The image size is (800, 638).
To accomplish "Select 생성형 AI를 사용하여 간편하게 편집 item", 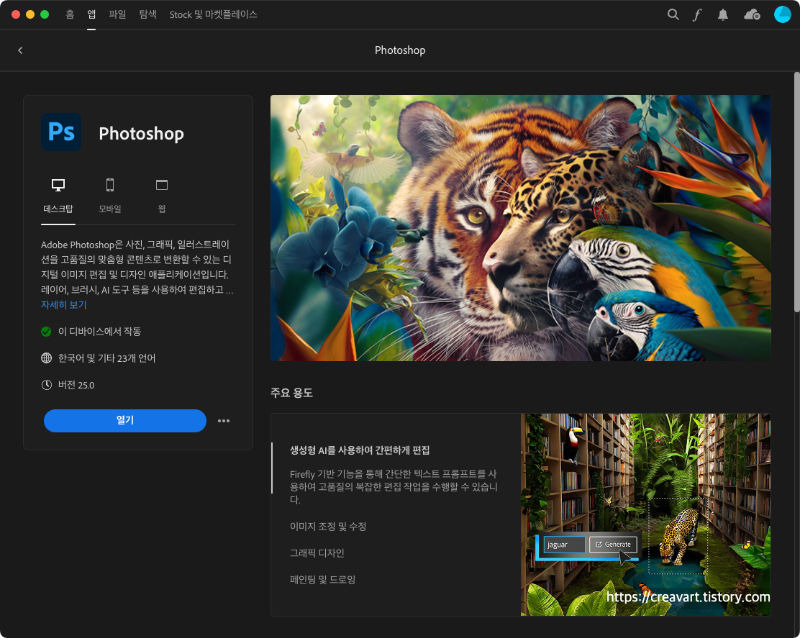I will point(360,450).
